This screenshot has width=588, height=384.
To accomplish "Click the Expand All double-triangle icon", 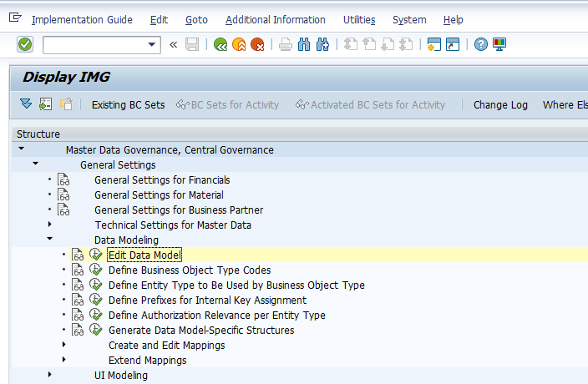I will click(x=26, y=104).
